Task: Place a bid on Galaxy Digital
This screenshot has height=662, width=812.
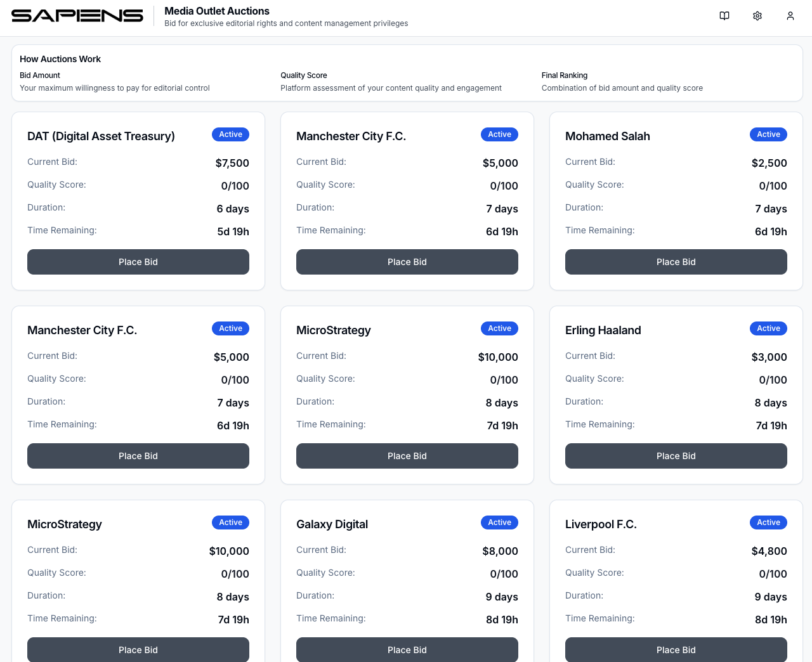Action: click(x=407, y=649)
